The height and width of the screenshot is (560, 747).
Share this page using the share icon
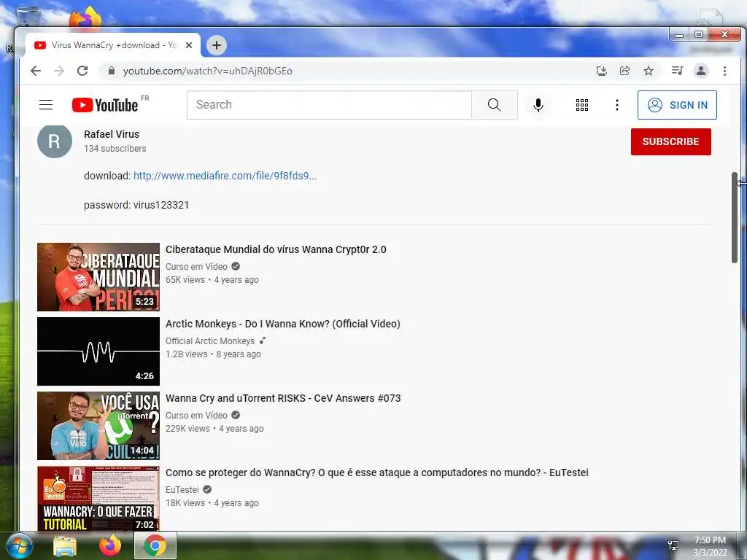[x=624, y=71]
